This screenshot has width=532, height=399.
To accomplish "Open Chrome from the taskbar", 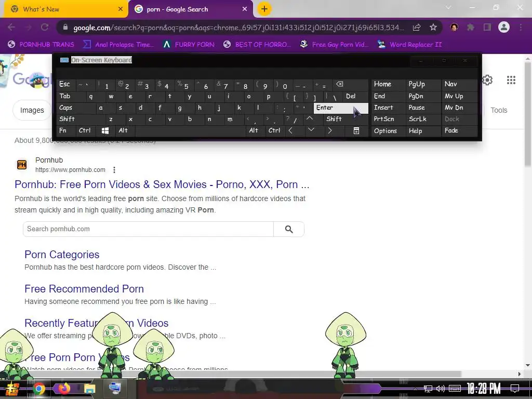I will [39, 389].
